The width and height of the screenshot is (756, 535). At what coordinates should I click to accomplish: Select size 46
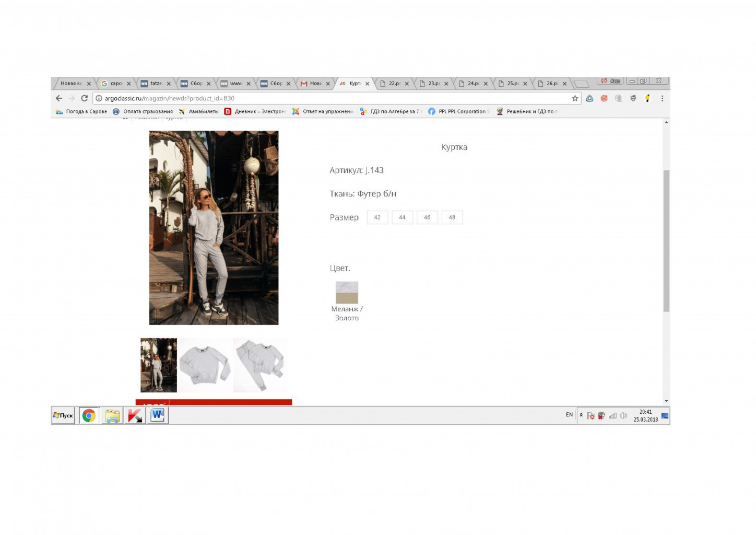pos(427,217)
